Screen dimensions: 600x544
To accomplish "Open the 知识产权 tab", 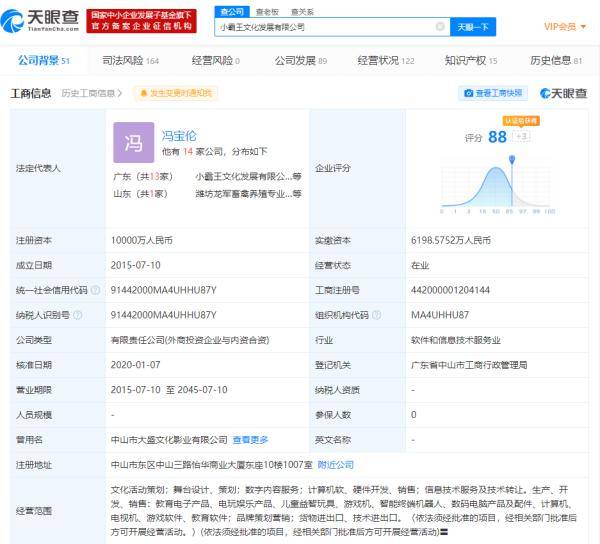I will point(471,60).
